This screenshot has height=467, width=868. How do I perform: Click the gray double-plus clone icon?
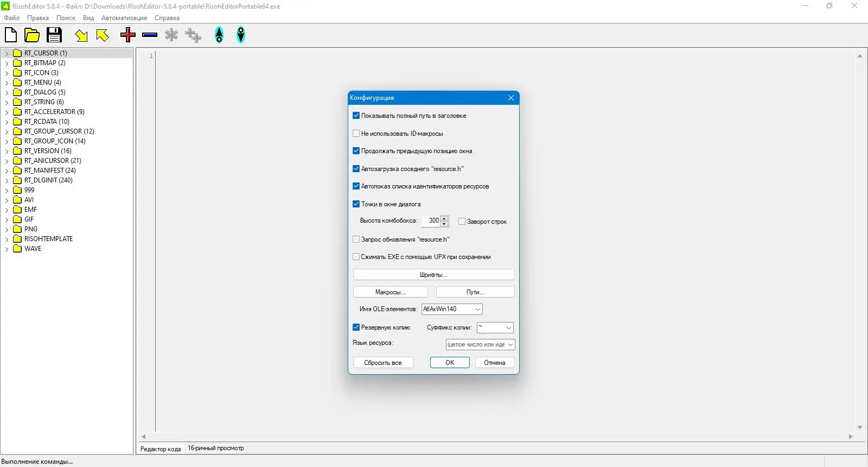point(193,35)
